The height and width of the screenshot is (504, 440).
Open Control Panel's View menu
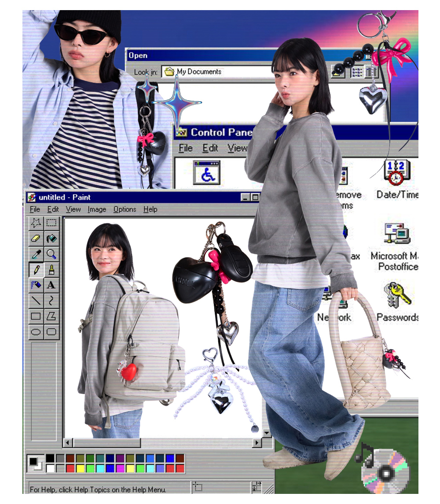pyautogui.click(x=237, y=148)
